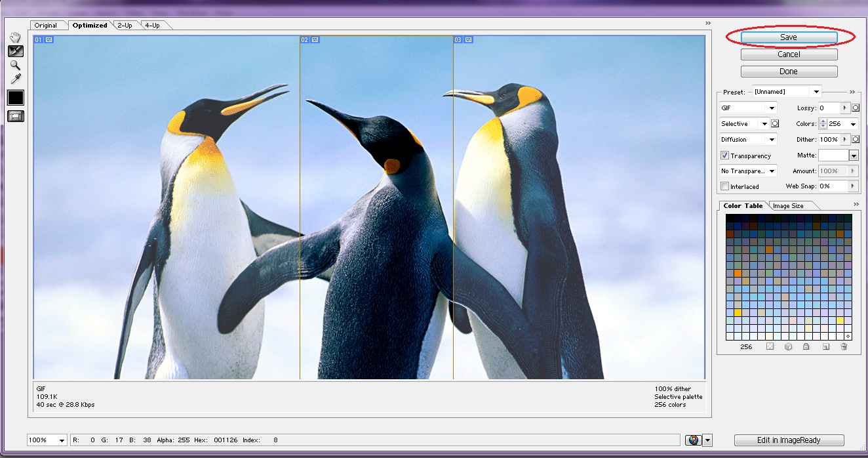Select the Eyedropper tool
The height and width of the screenshot is (458, 868).
coord(14,78)
